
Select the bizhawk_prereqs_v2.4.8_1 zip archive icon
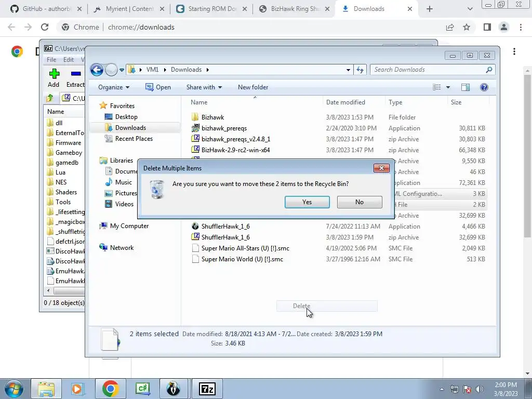click(195, 139)
